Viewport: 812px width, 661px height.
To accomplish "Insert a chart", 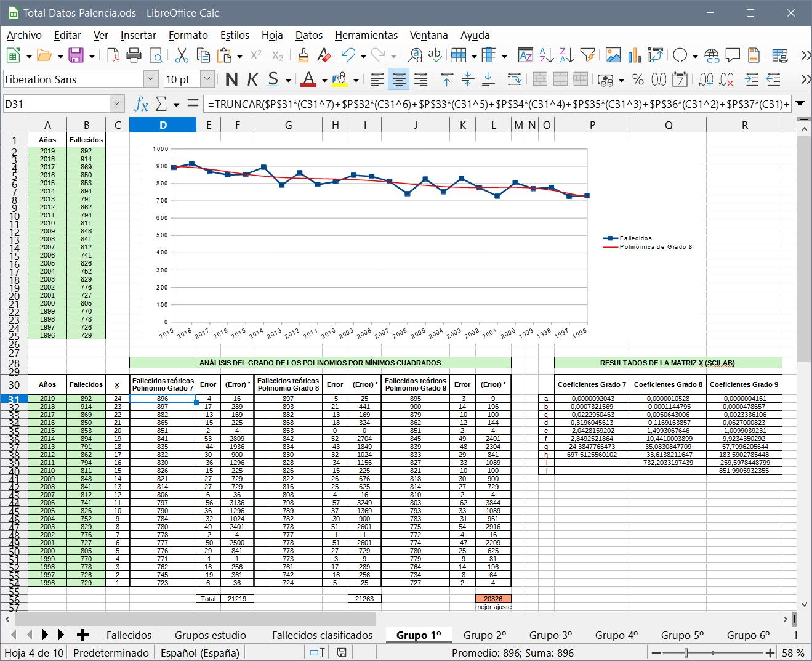I will pyautogui.click(x=635, y=56).
